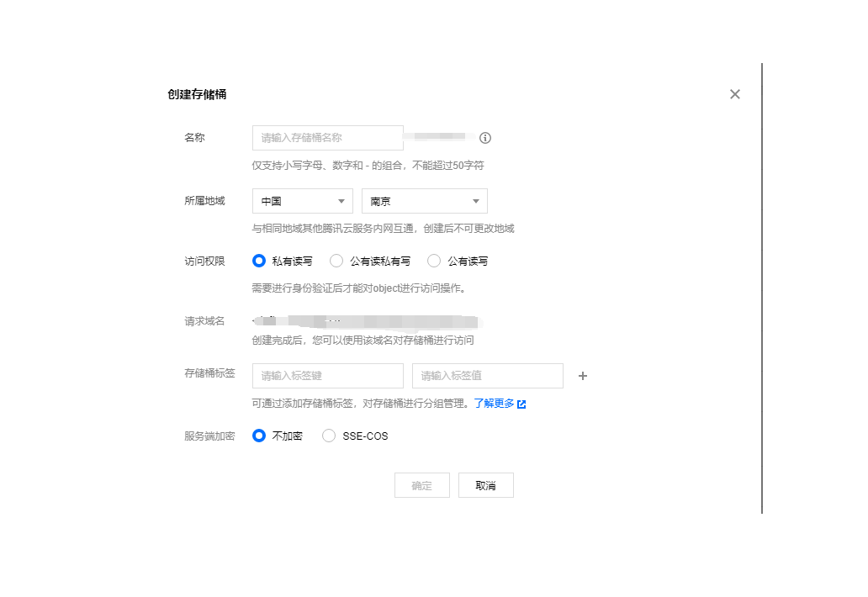Click the plus icon to add a tag
The width and height of the screenshot is (868, 597).
(583, 376)
